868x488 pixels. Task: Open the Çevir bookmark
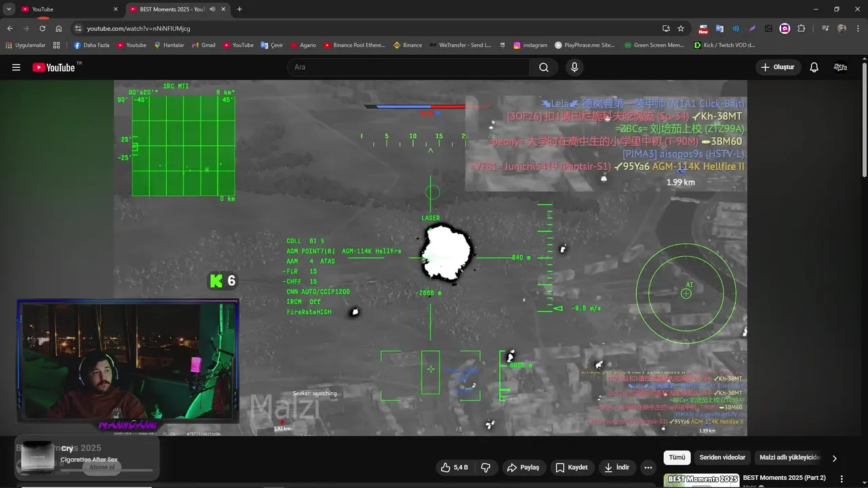point(272,45)
